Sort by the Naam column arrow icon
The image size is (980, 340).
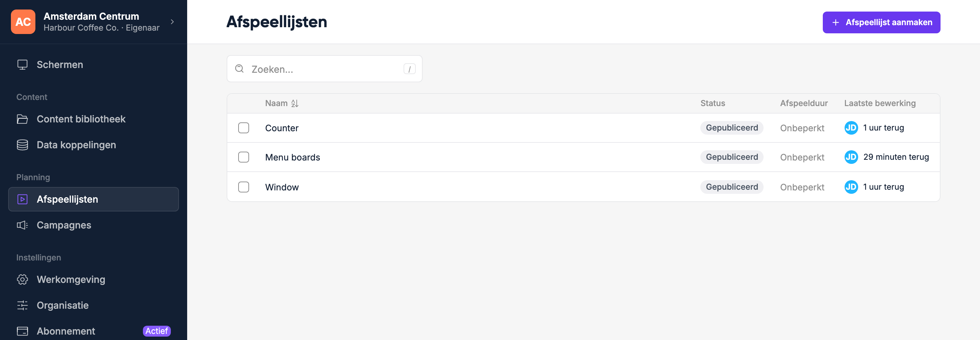point(295,103)
